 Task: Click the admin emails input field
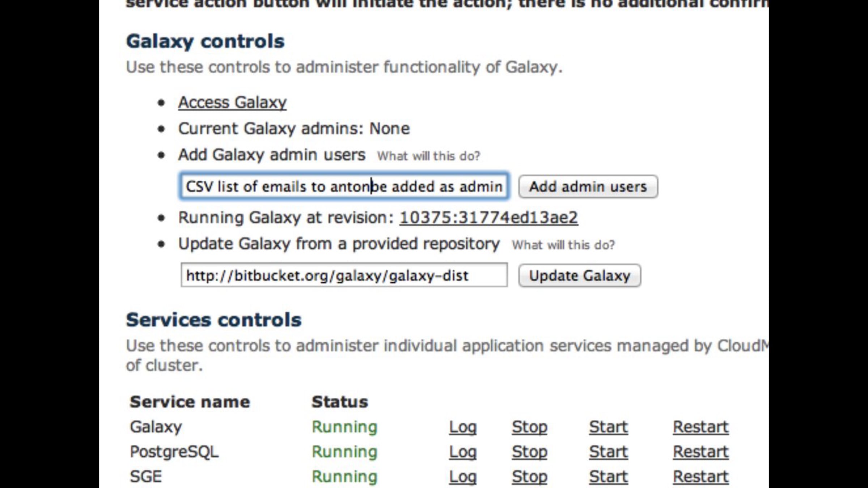[344, 187]
